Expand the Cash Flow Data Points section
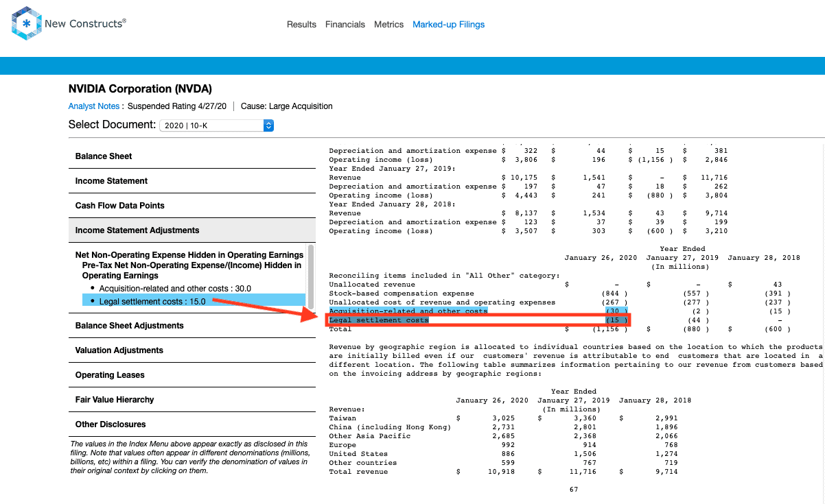The height and width of the screenshot is (504, 825). coord(192,206)
